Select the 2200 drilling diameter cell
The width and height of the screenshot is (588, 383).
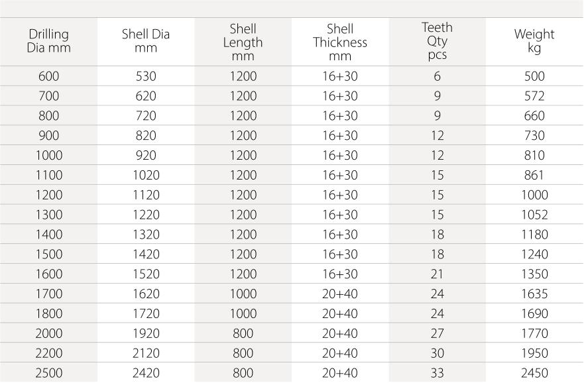[x=48, y=354]
